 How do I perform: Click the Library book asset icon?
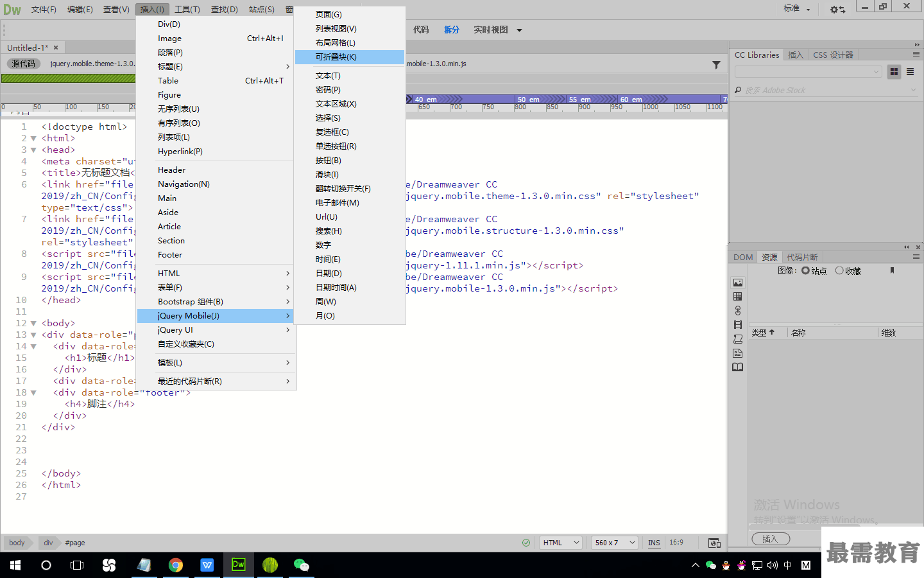(738, 367)
